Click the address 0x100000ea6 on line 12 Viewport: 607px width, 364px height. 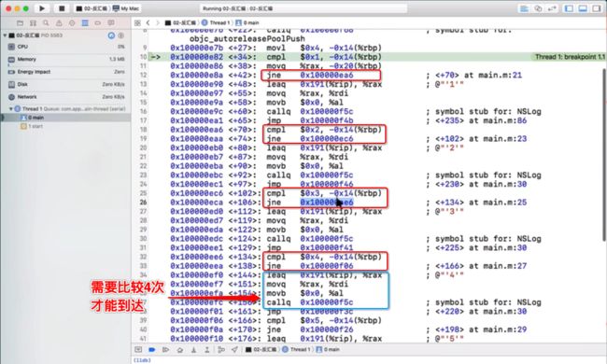coord(327,75)
